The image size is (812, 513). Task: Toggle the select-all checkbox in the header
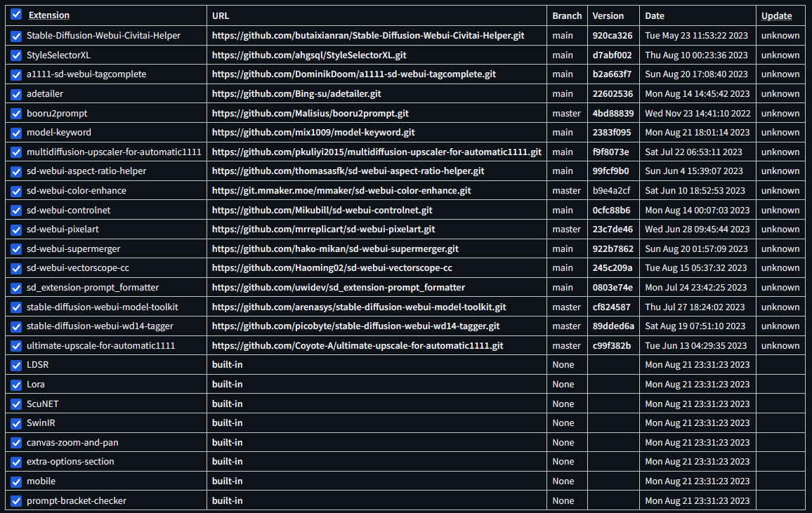[x=15, y=15]
